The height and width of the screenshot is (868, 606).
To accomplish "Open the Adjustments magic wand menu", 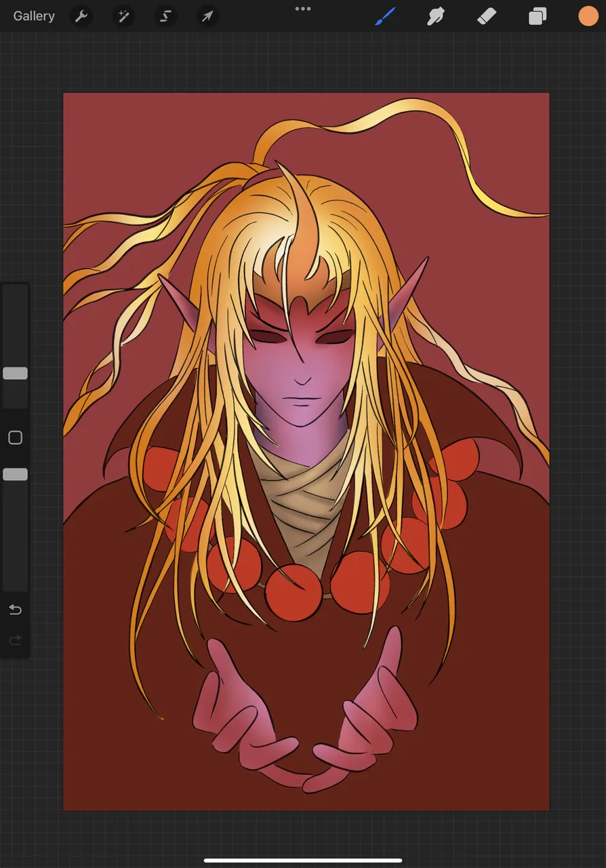I will pos(123,16).
